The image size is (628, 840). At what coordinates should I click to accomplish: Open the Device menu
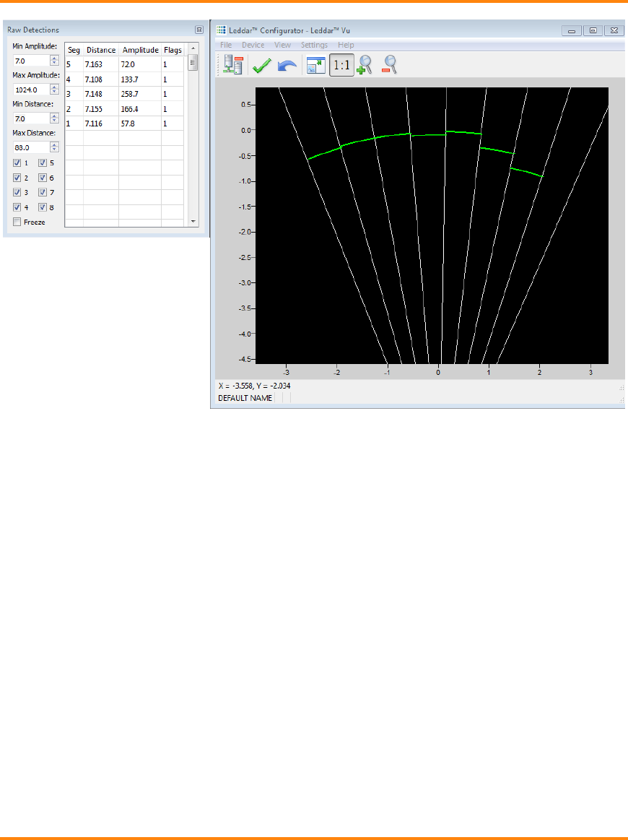click(x=253, y=45)
